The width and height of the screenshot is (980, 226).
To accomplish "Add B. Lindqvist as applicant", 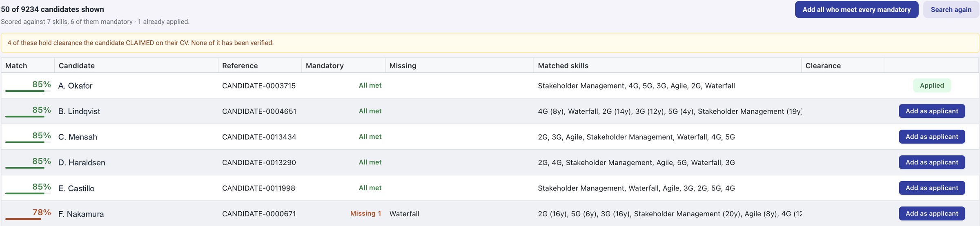I will (x=932, y=111).
